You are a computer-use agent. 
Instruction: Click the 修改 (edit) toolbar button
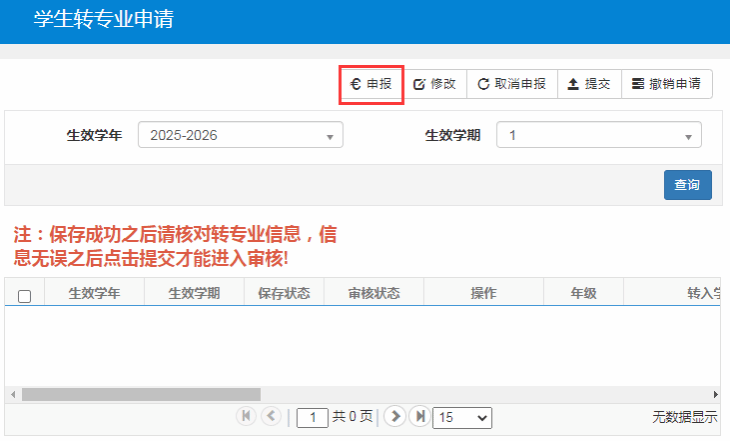coord(435,85)
